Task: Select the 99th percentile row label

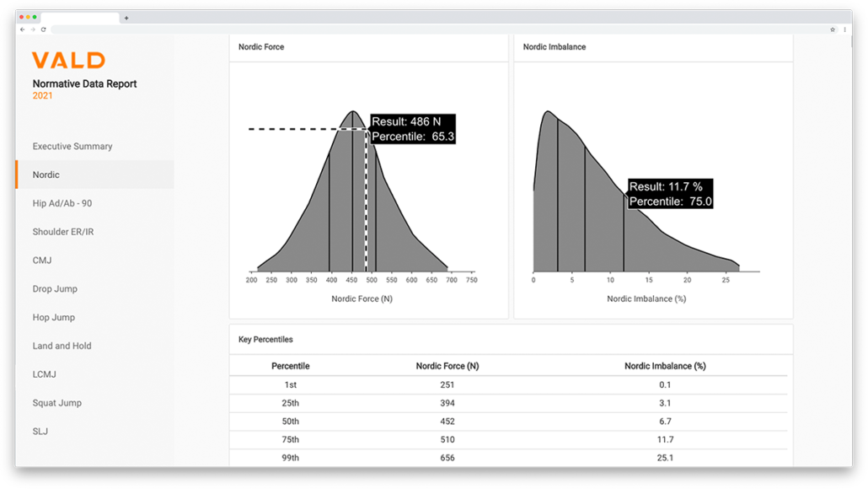Action: pos(290,458)
